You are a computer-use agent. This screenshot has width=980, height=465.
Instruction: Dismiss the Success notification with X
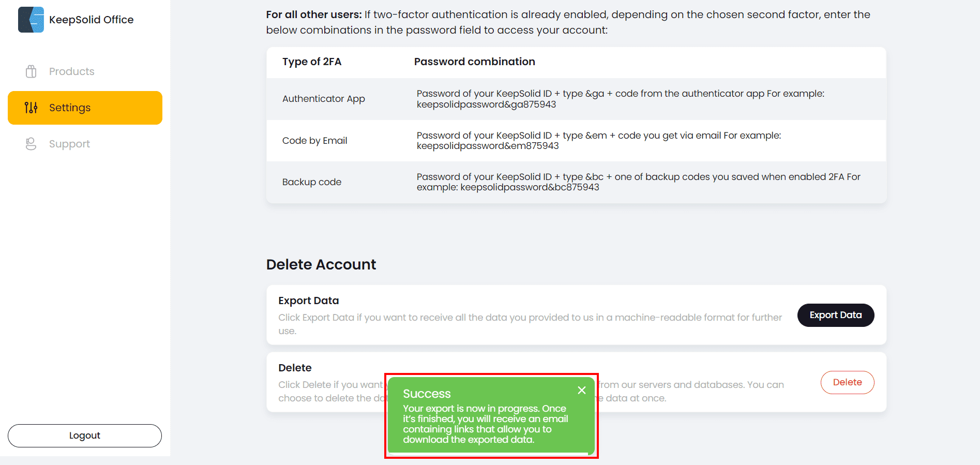click(582, 390)
